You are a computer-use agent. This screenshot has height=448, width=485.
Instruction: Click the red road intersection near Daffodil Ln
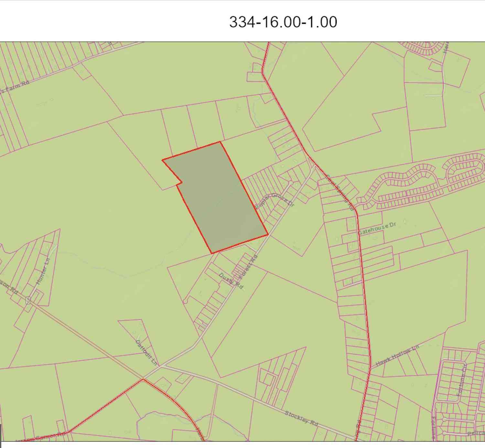(x=143, y=379)
